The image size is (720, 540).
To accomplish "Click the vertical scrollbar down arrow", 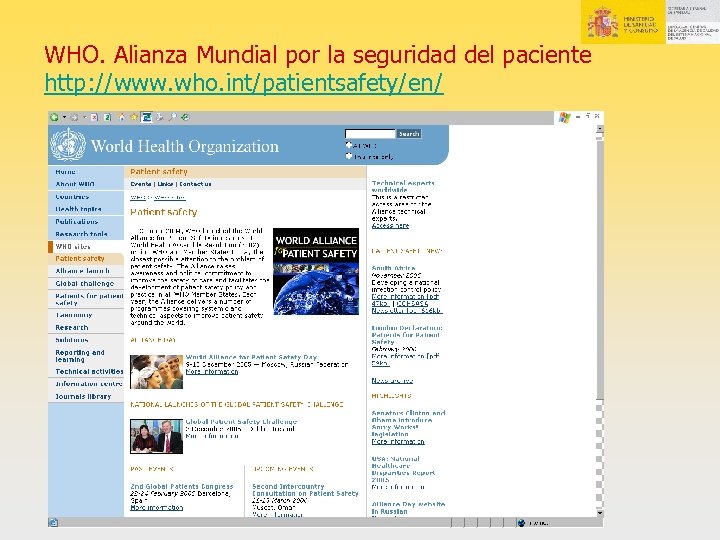I will [600, 512].
